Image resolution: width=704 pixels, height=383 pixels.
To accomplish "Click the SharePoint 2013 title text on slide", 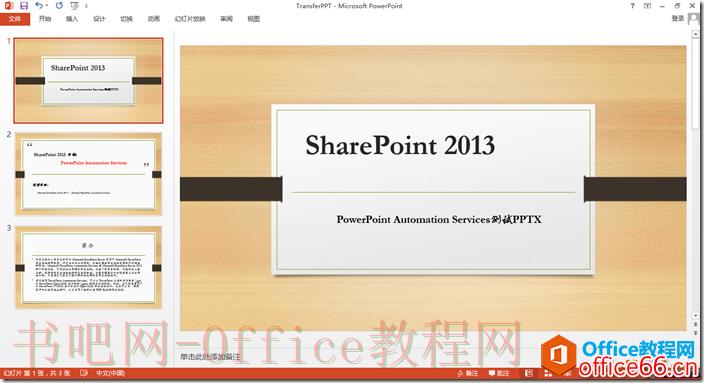I will coord(400,145).
